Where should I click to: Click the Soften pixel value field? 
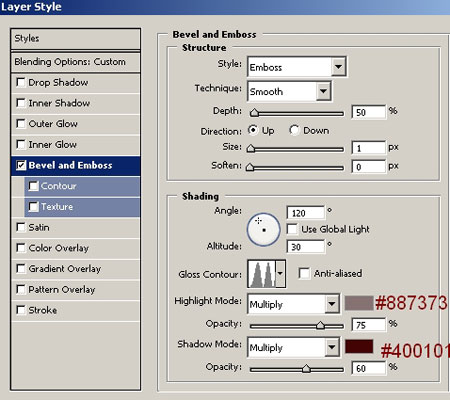[369, 167]
